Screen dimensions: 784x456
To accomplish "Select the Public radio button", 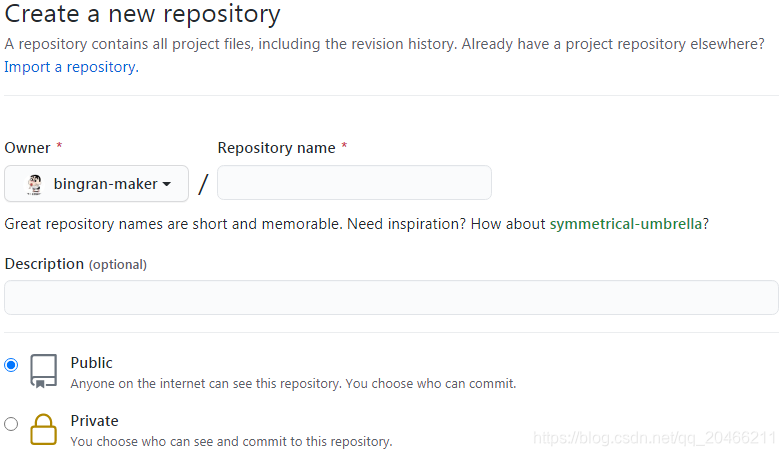I will click(x=11, y=365).
